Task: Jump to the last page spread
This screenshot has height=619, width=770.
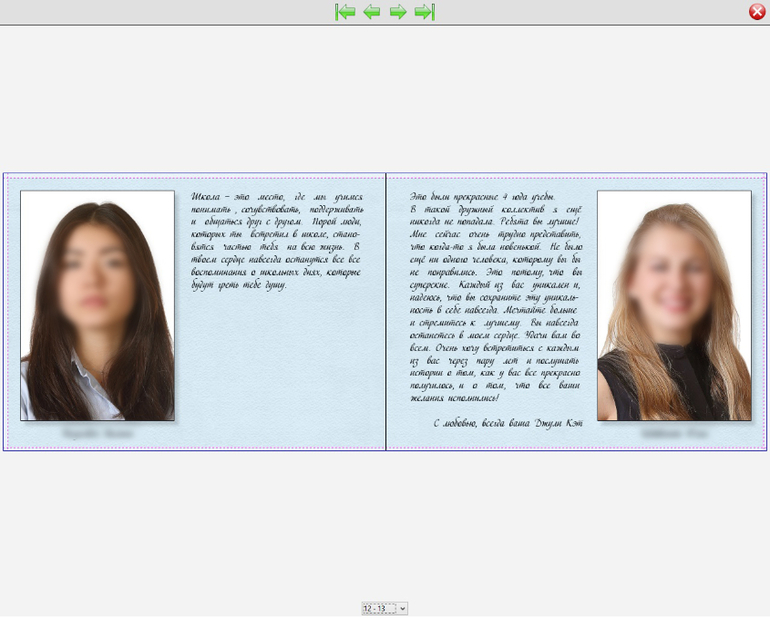Action: click(424, 12)
